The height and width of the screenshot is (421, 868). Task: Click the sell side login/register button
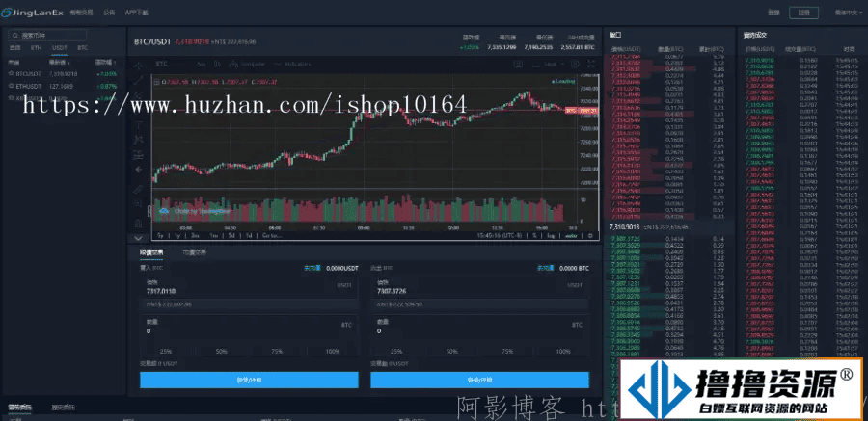[x=480, y=380]
